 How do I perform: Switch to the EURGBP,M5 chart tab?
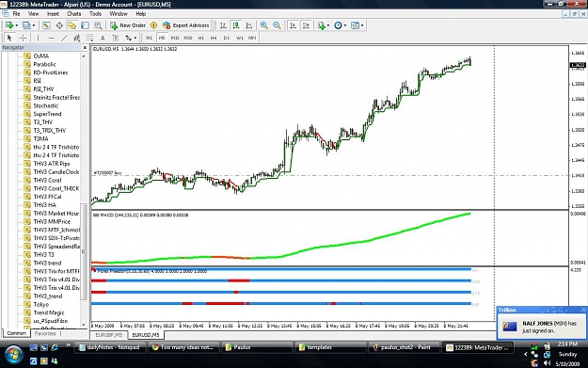[x=109, y=335]
